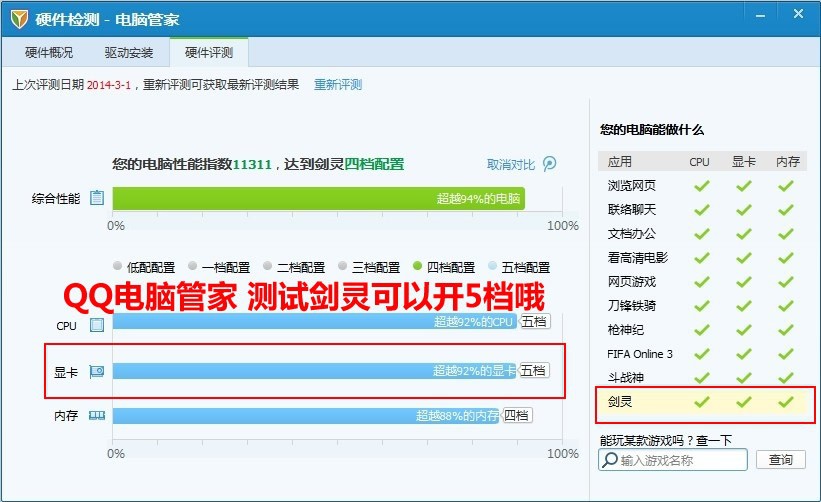Click the 您的电脑能做什么 heading
The width and height of the screenshot is (821, 502).
(652, 130)
